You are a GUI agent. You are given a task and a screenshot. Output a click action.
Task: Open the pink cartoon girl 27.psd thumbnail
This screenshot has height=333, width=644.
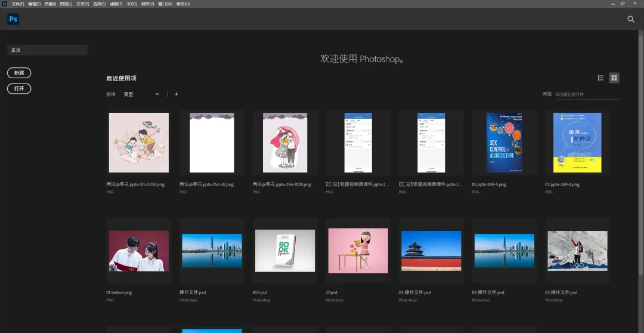coord(358,251)
